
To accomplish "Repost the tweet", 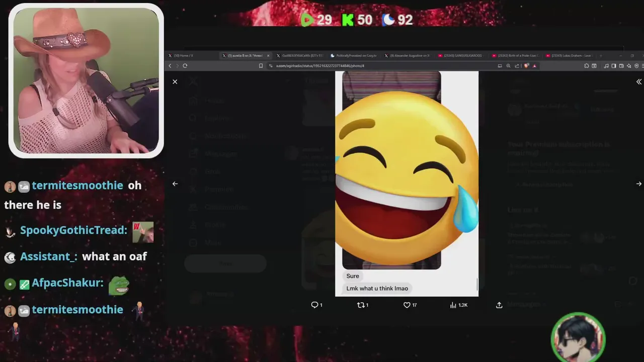I will click(x=363, y=305).
